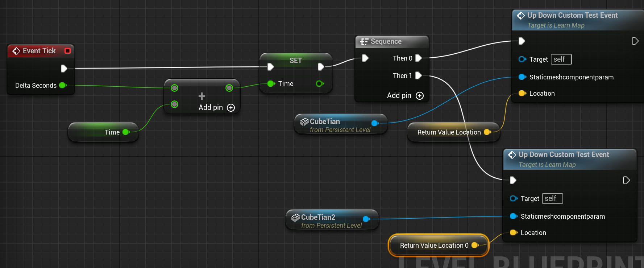644x268 pixels.
Task: Click the self field on the CubeTian2-fed event node
Action: 553,198
